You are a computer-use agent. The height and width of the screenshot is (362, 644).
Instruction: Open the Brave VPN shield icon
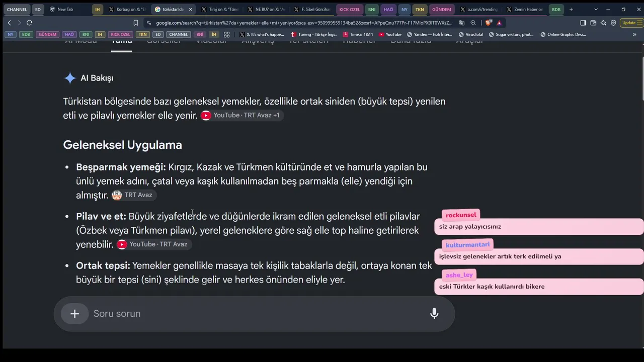coord(613,23)
